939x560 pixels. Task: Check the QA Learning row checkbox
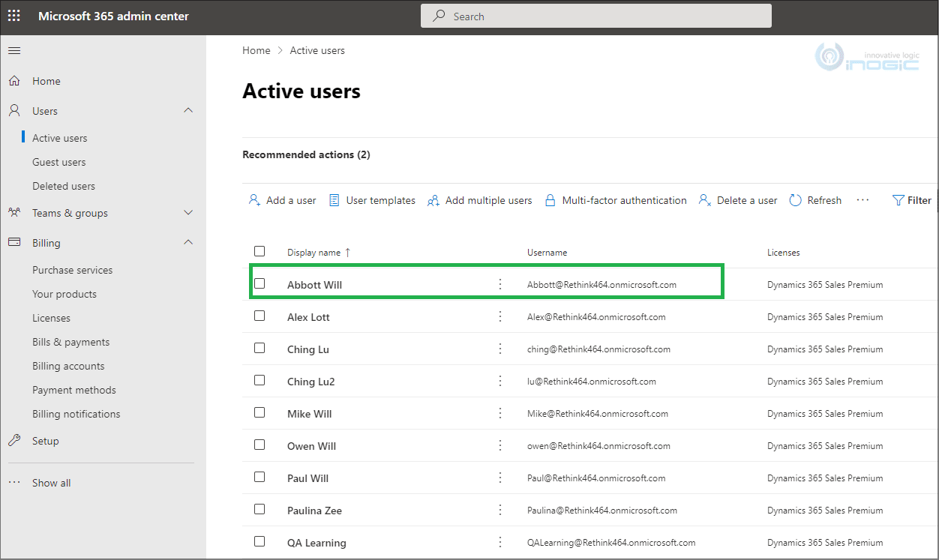click(x=259, y=541)
